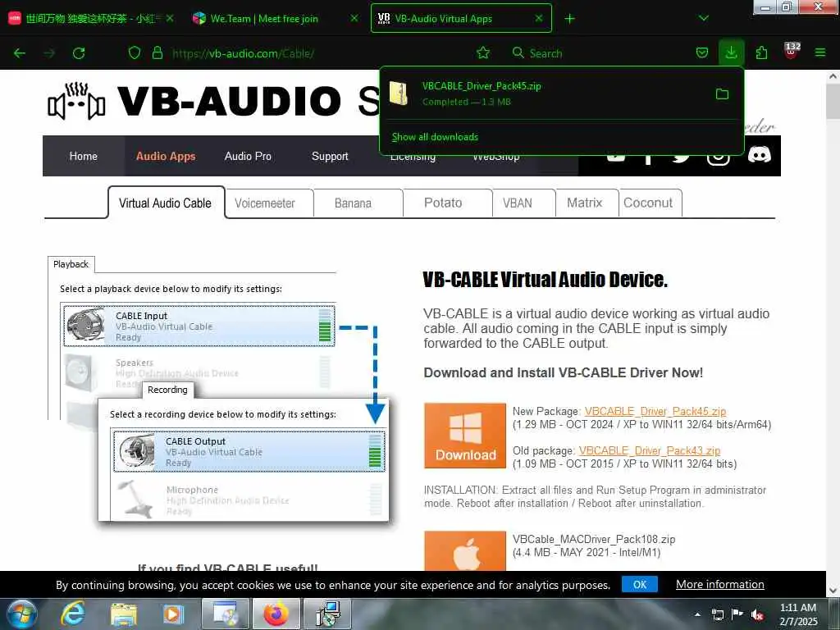840x630 pixels.
Task: Open the Firefox hamburger menu
Action: (819, 52)
